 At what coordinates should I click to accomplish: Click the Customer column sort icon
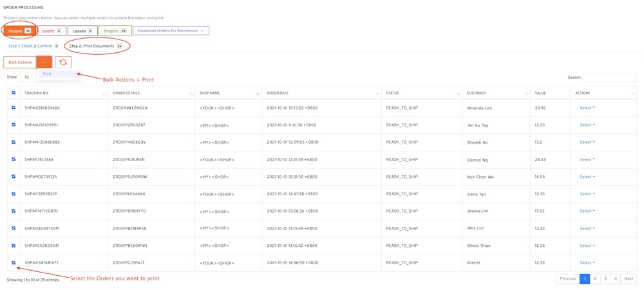click(526, 94)
